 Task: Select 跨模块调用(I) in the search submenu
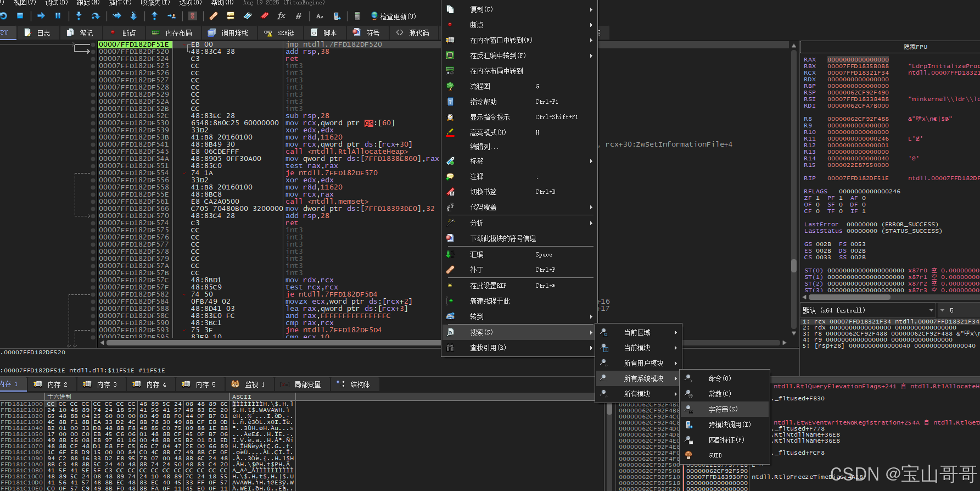(725, 425)
